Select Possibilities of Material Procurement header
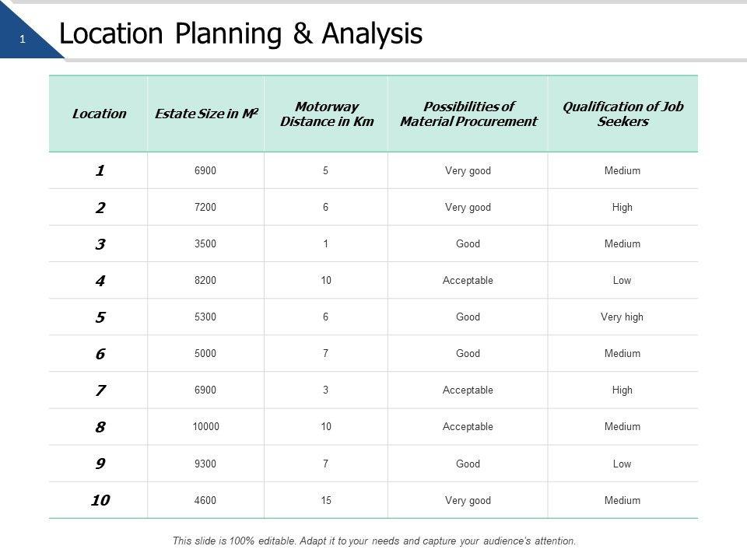Viewport: 747px width, 560px height. click(x=468, y=114)
